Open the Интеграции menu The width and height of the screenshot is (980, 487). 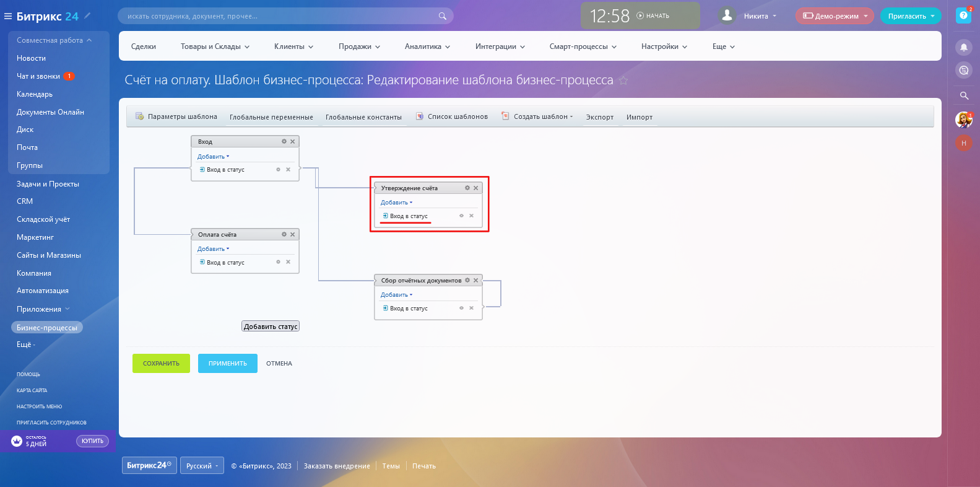tap(500, 46)
